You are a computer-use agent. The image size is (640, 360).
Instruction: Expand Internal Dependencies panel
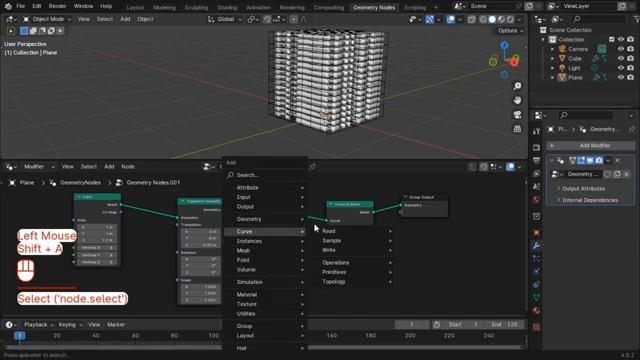(589, 200)
